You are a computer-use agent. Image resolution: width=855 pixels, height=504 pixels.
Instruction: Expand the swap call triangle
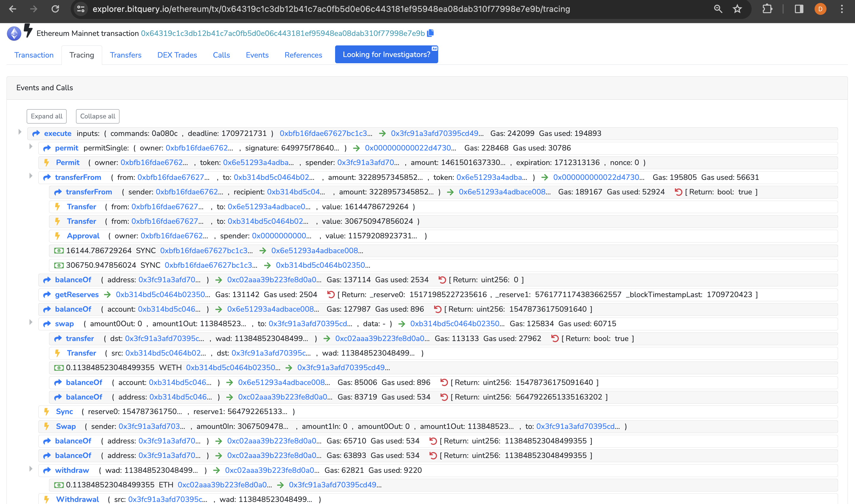pyautogui.click(x=31, y=322)
